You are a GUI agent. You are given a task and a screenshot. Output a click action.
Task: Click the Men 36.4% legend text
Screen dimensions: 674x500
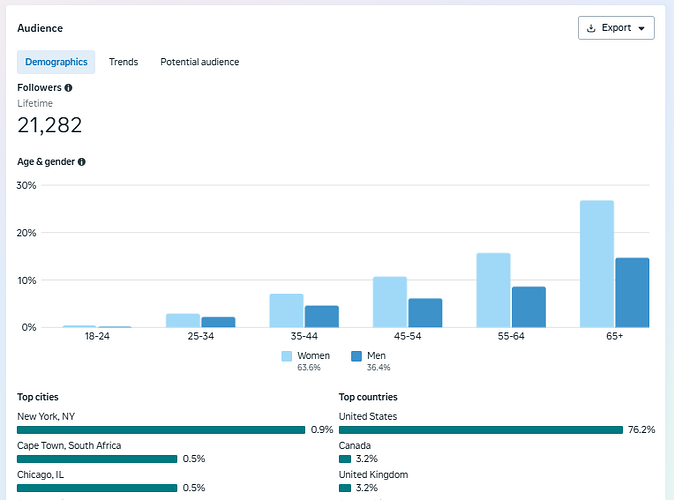(378, 361)
